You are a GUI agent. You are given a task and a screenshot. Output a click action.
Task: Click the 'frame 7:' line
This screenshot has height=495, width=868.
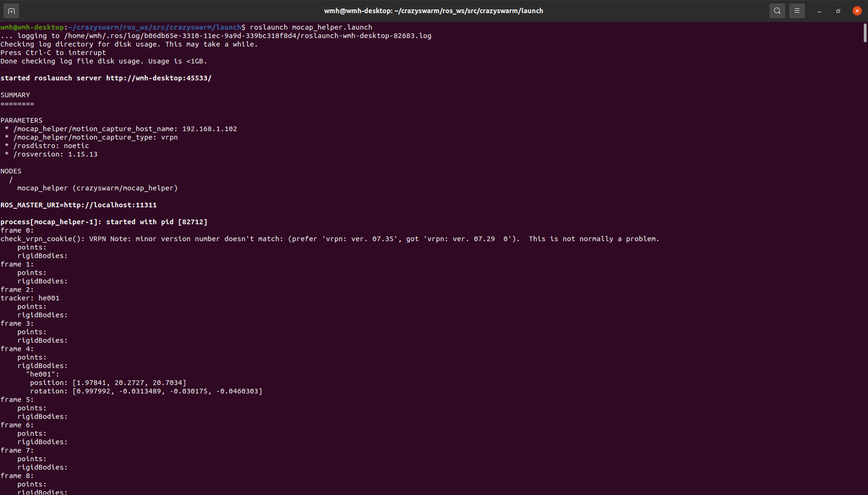click(x=17, y=450)
